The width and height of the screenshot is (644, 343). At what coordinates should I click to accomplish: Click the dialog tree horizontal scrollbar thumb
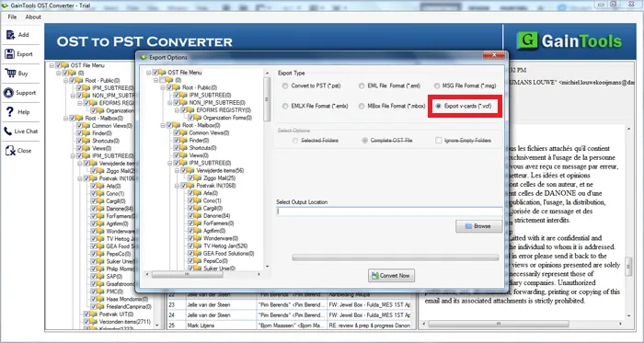(188, 274)
